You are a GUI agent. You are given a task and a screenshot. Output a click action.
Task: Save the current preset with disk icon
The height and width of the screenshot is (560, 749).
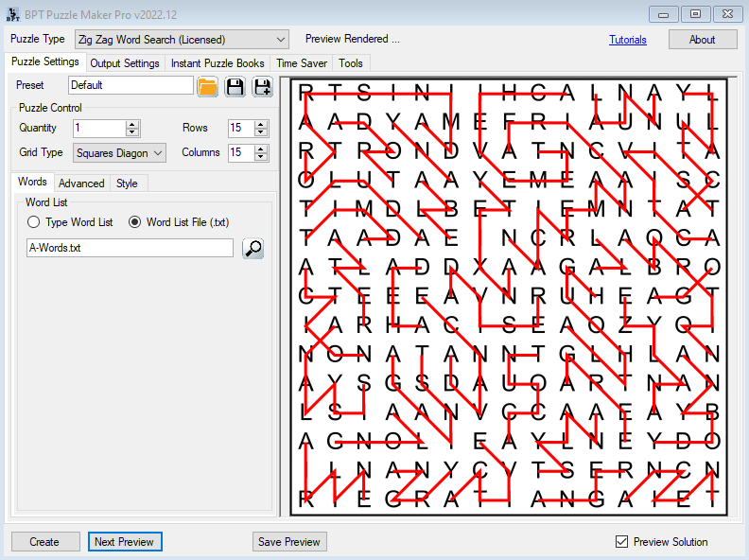[235, 86]
